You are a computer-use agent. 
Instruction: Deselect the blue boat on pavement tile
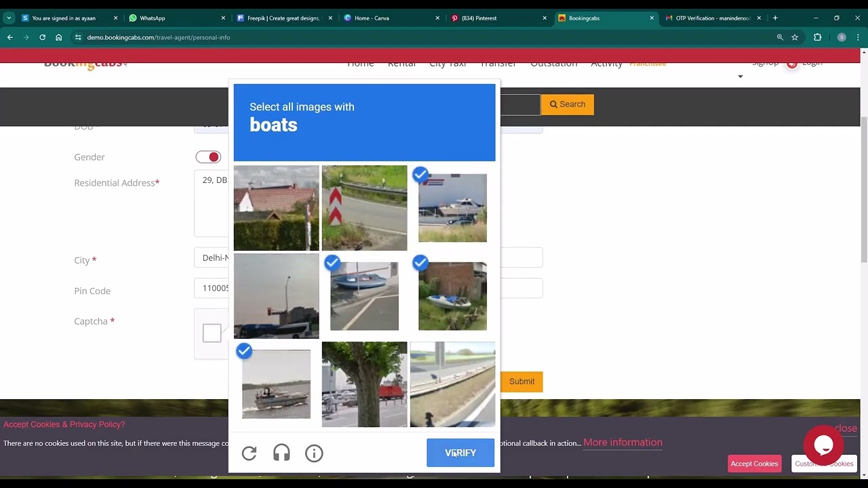click(364, 296)
